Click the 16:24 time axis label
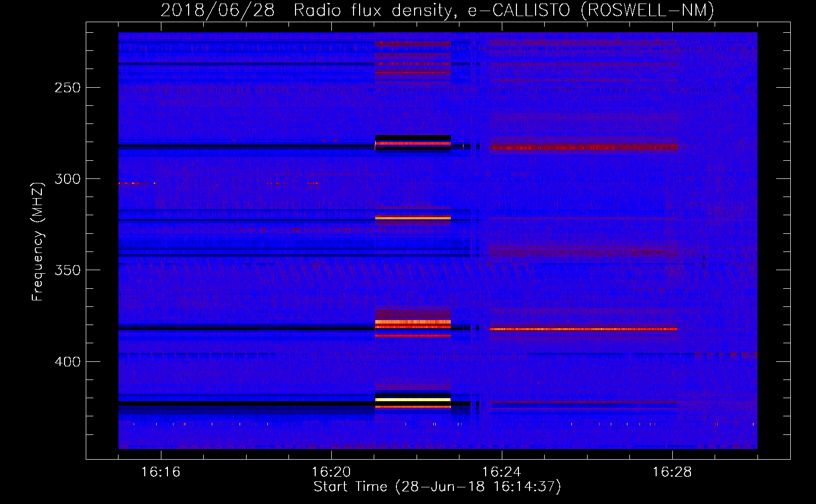 point(502,472)
